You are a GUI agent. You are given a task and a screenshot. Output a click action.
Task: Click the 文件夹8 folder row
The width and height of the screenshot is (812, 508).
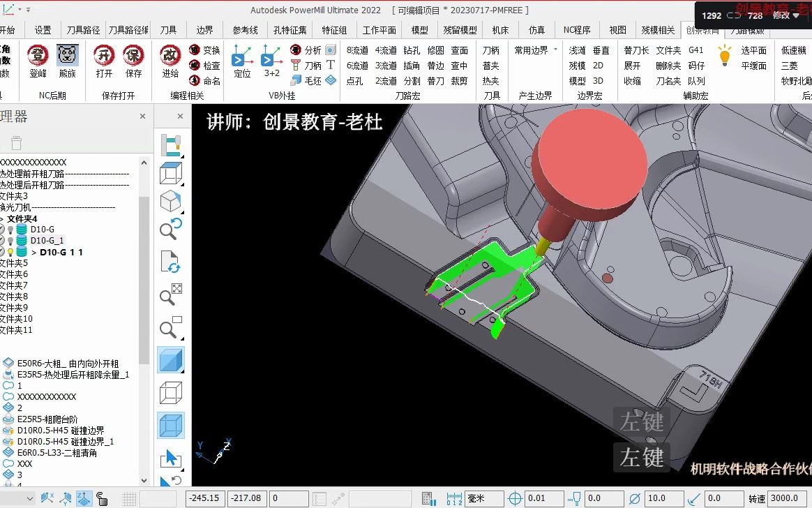point(15,296)
